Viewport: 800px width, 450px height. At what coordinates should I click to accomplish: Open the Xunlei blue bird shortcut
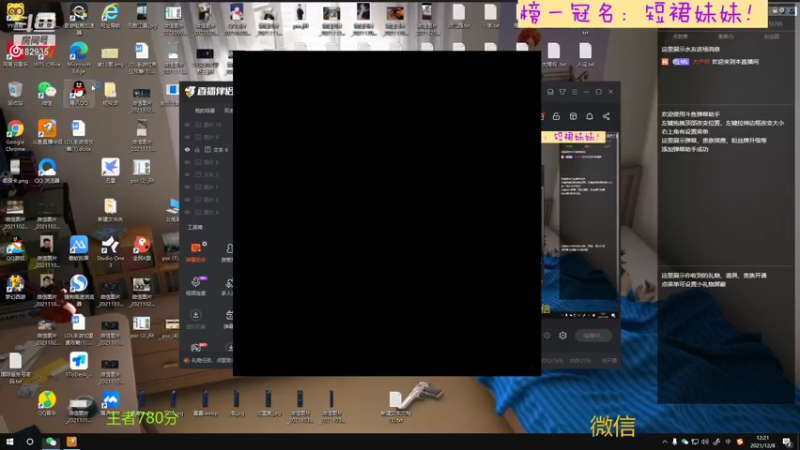[x=110, y=171]
